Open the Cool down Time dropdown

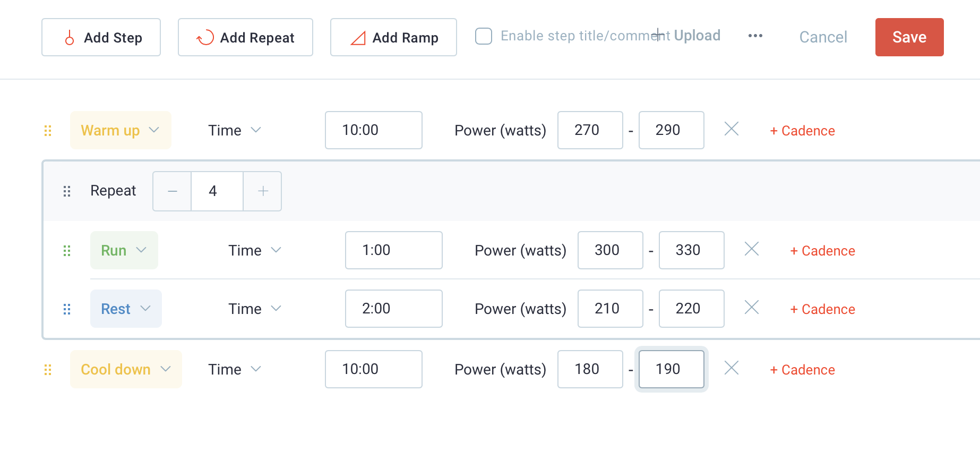(235, 369)
